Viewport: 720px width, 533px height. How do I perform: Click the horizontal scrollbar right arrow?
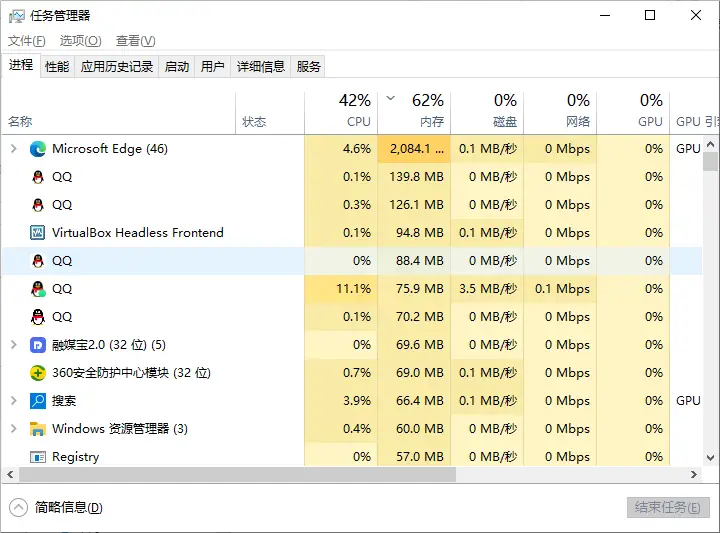pos(694,475)
